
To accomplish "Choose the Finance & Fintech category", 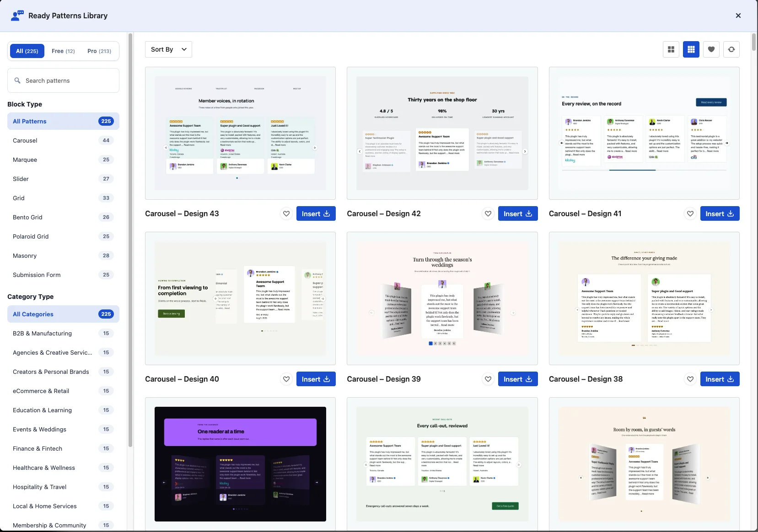I will click(63, 448).
